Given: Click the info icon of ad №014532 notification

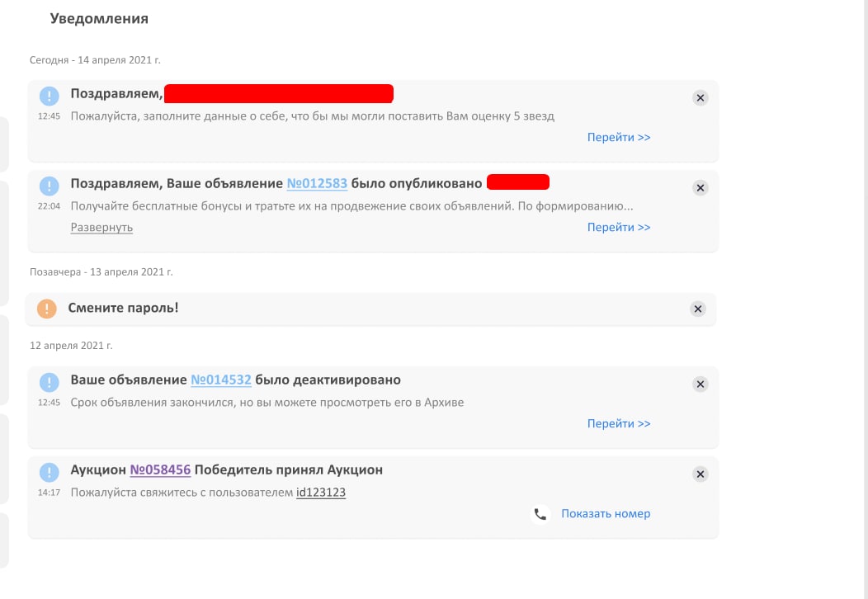Looking at the screenshot, I should click(x=50, y=382).
